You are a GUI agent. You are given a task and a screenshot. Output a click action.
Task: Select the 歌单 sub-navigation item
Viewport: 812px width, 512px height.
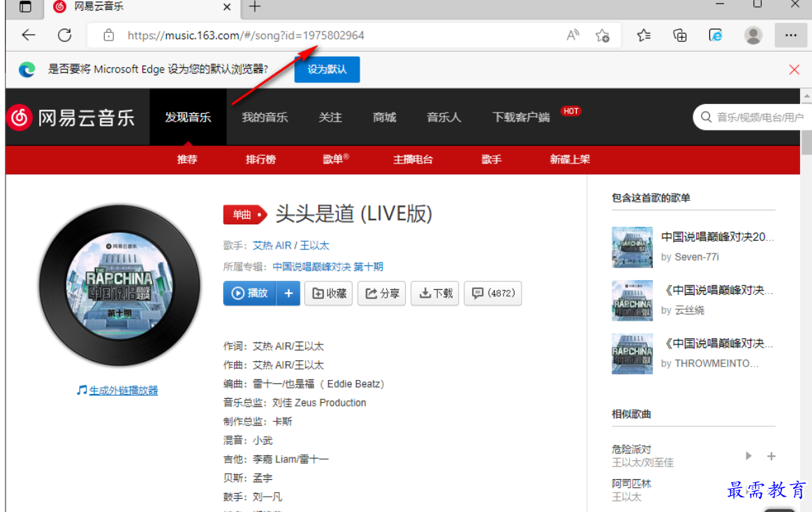pos(335,160)
